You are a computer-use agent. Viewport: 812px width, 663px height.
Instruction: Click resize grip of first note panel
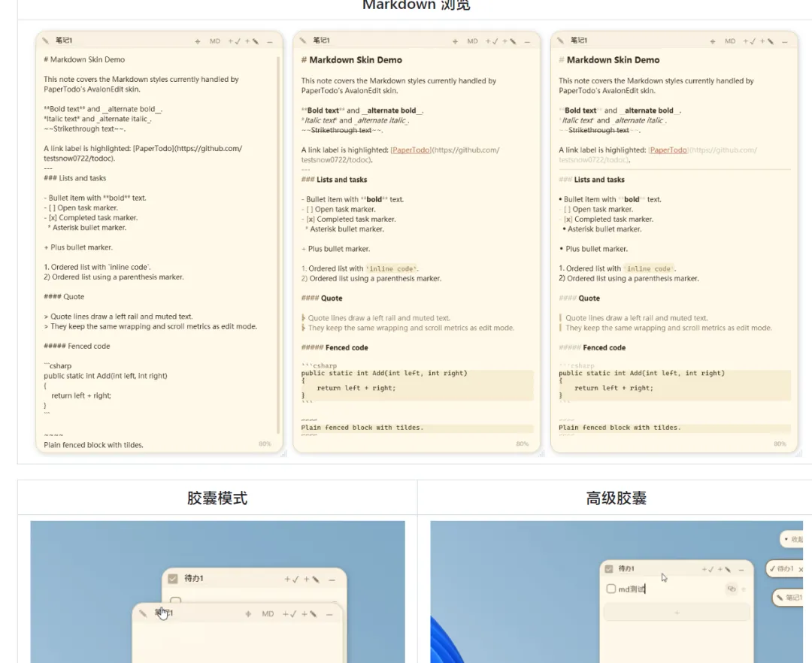(x=283, y=453)
